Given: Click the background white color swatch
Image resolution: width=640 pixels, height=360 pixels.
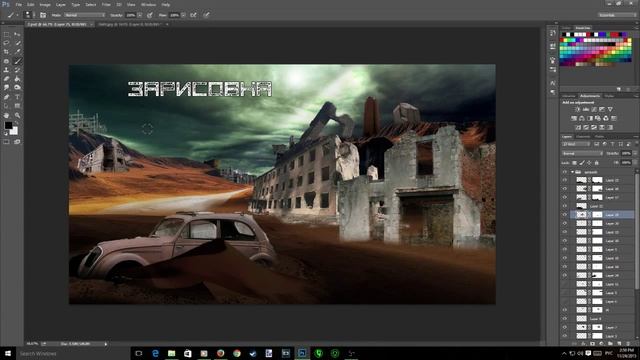Looking at the screenshot, I should coord(14,131).
